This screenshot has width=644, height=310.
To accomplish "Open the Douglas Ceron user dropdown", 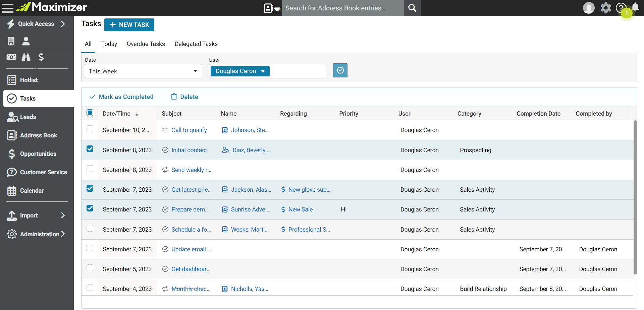I will point(240,71).
